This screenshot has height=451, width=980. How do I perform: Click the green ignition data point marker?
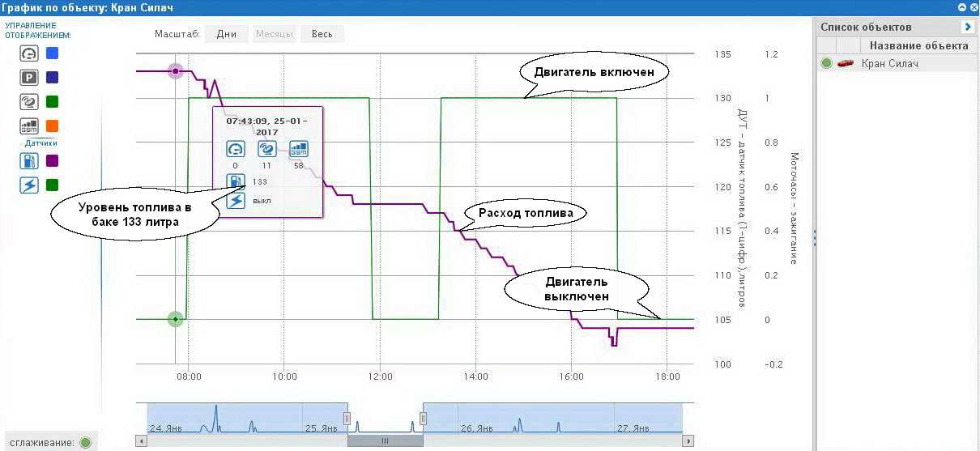pyautogui.click(x=175, y=319)
